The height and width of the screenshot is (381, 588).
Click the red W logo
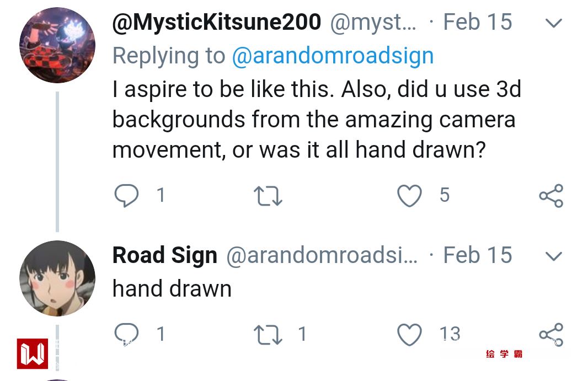33,353
